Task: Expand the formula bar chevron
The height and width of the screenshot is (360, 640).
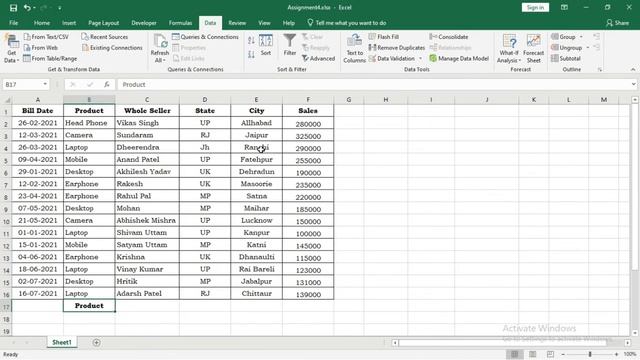Action: point(633,84)
